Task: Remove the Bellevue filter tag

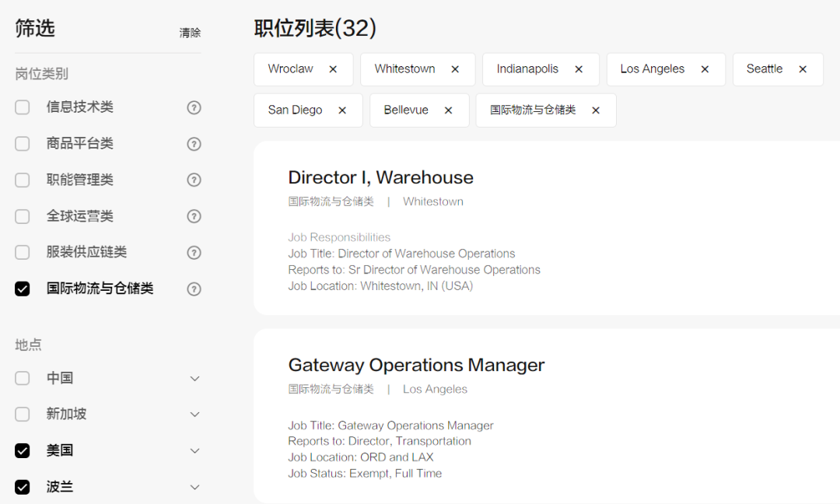Action: tap(448, 110)
